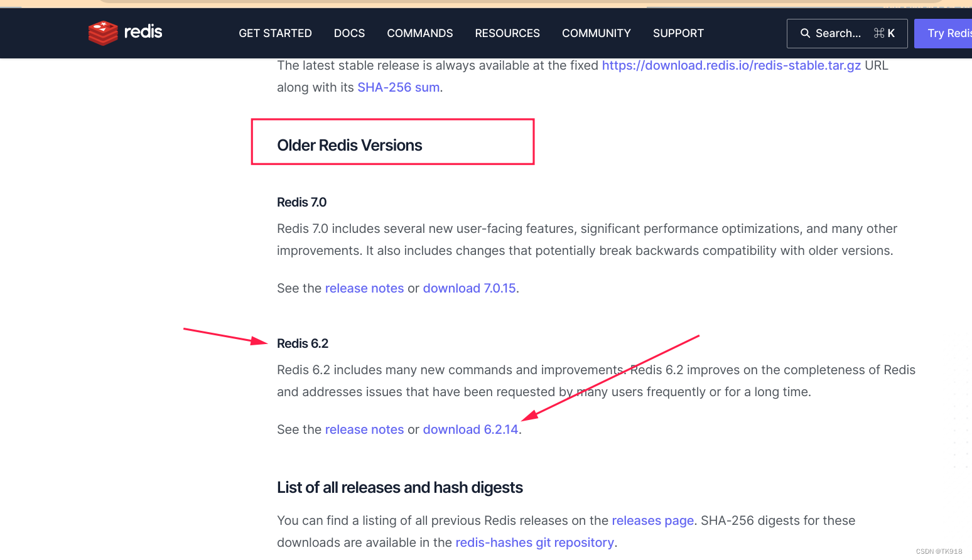This screenshot has height=560, width=972.
Task: Click the List of all releases heading
Action: click(x=400, y=487)
